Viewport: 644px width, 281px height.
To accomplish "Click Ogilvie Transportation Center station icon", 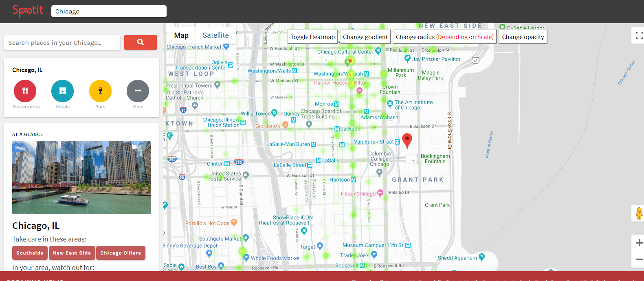I will 231,65.
